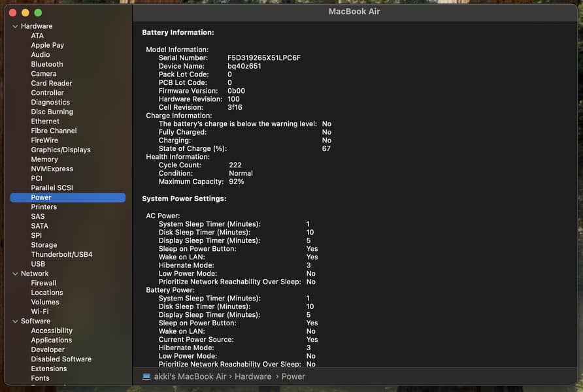Select the Power item in sidebar

pyautogui.click(x=41, y=197)
